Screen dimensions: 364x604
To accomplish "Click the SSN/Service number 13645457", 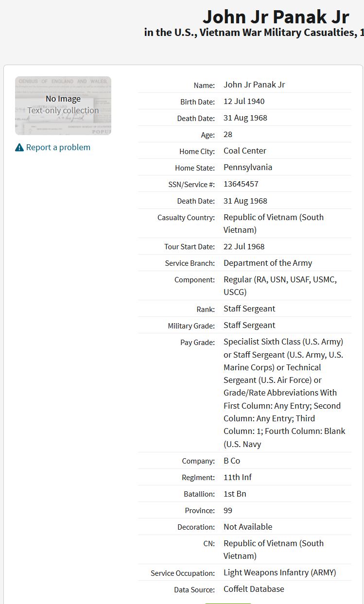I will coord(241,184).
